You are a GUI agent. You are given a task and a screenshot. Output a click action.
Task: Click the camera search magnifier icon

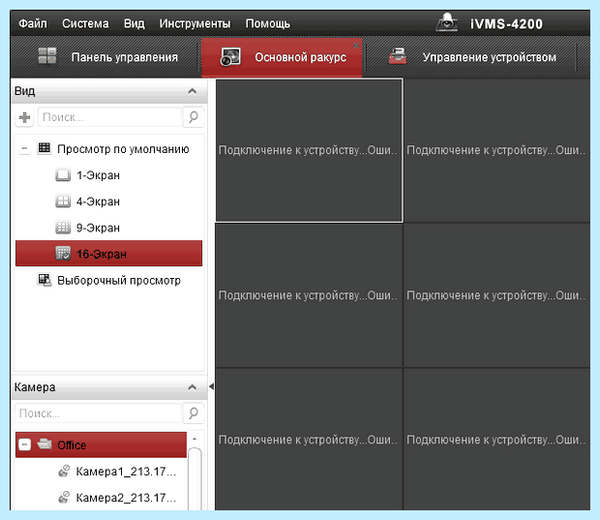point(193,413)
